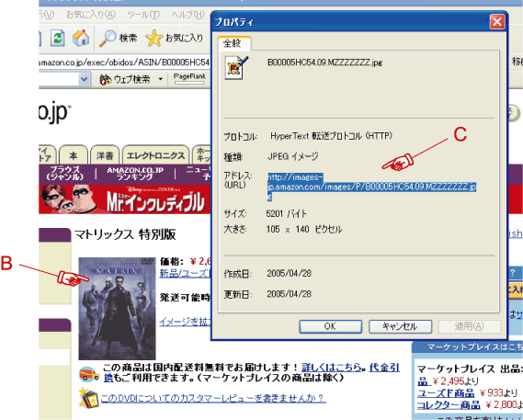Open the 新品/ユーズド link
The width and height of the screenshot is (523, 420).
pos(185,274)
